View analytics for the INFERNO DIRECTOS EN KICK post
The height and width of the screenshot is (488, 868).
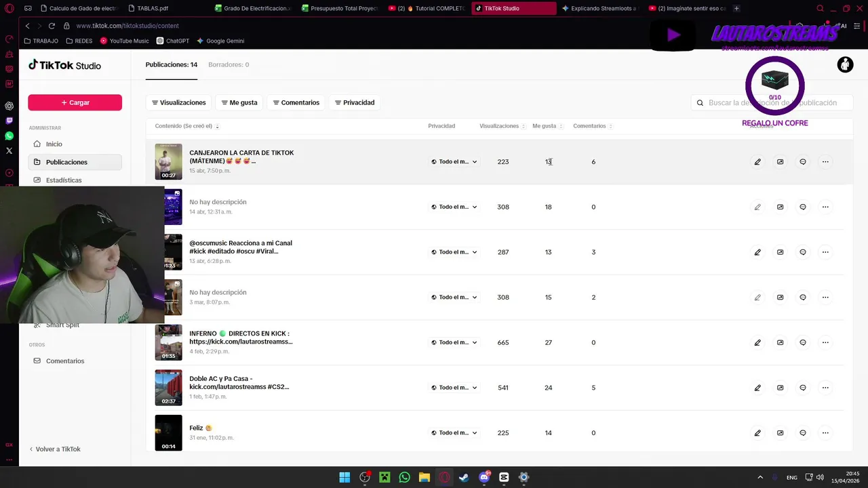coord(780,342)
